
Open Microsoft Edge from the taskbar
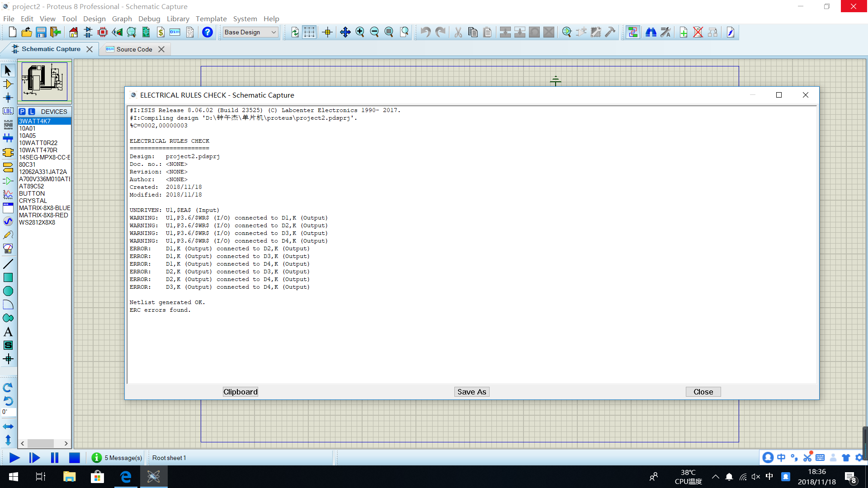point(126,477)
